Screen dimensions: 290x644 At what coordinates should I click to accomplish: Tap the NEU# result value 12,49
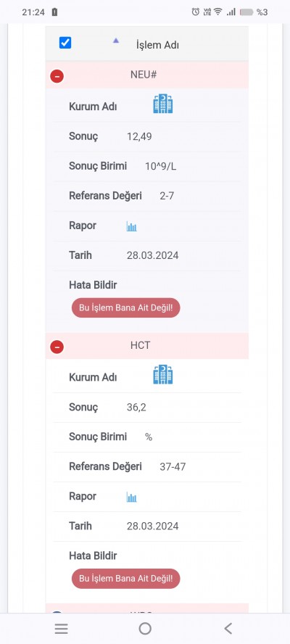coord(139,137)
